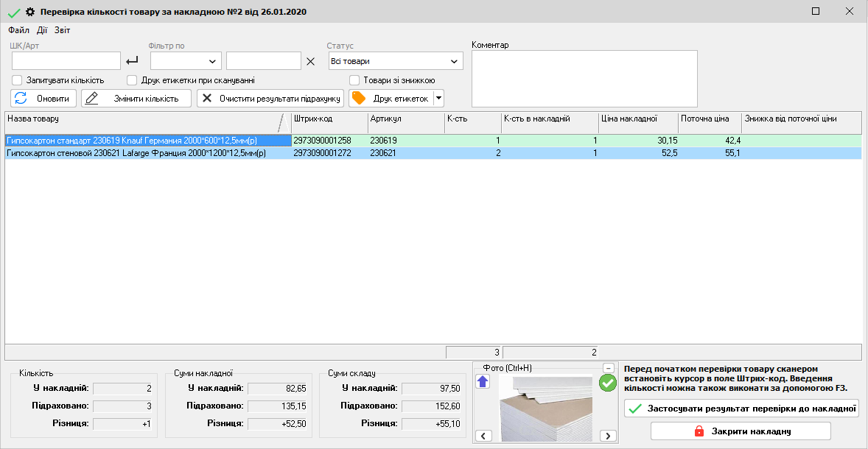Clear the filter with the X icon
This screenshot has width=868, height=449.
tap(310, 61)
